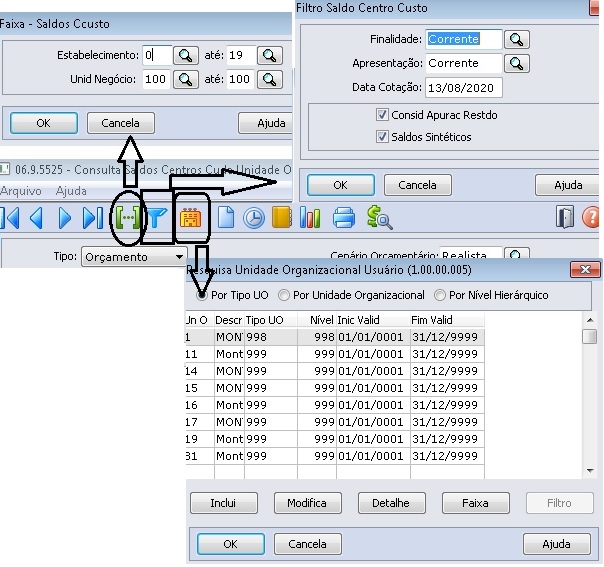Click Ajuda in Pesquisa Unidade Organizacional dialog
The height and width of the screenshot is (567, 604).
[557, 544]
